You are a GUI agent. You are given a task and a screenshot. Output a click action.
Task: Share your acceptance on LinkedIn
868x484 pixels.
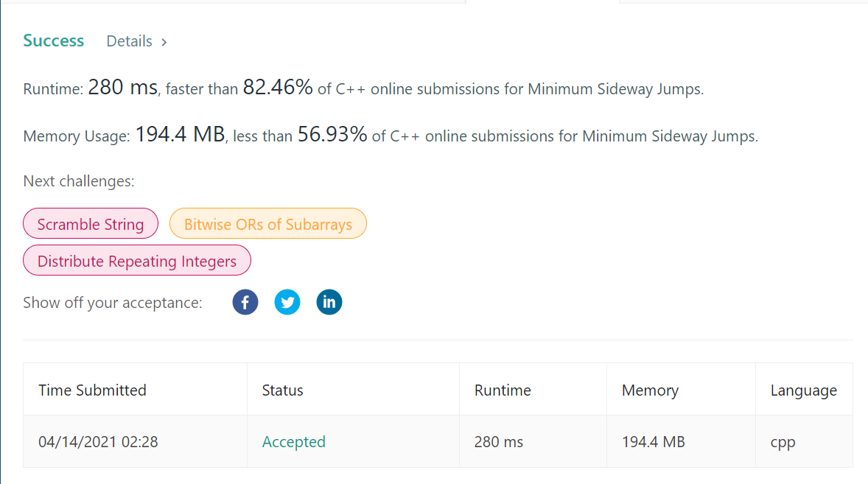tap(329, 302)
